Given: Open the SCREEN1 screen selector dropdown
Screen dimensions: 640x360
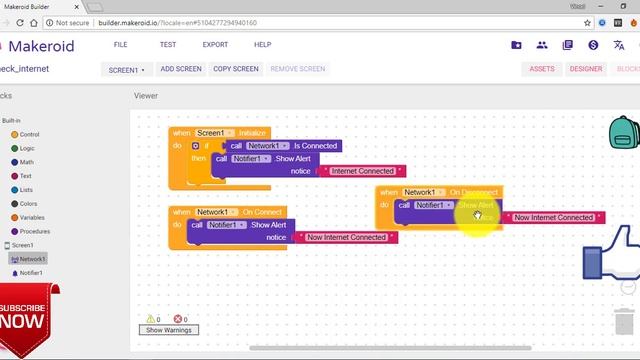Looking at the screenshot, I should tap(127, 70).
